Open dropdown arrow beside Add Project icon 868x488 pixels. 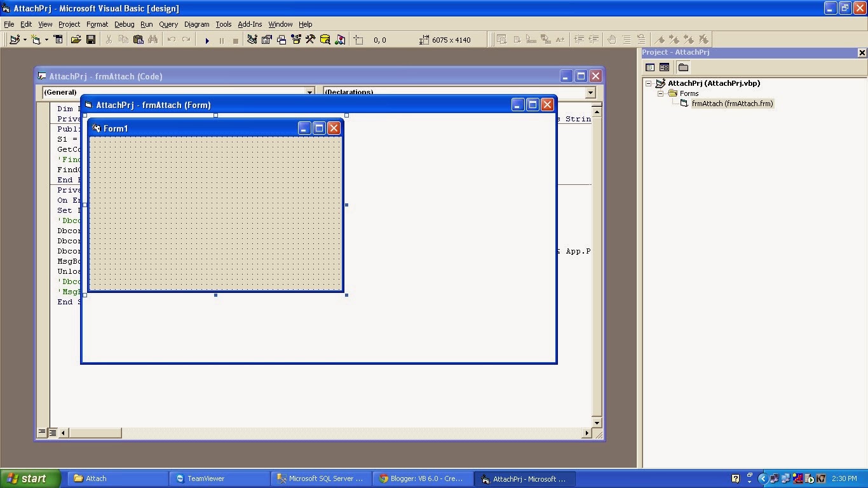point(24,39)
